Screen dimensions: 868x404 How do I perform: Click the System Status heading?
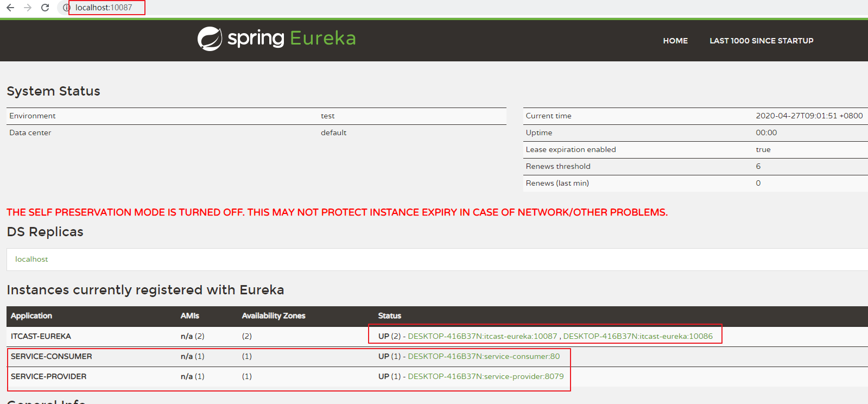(x=53, y=91)
